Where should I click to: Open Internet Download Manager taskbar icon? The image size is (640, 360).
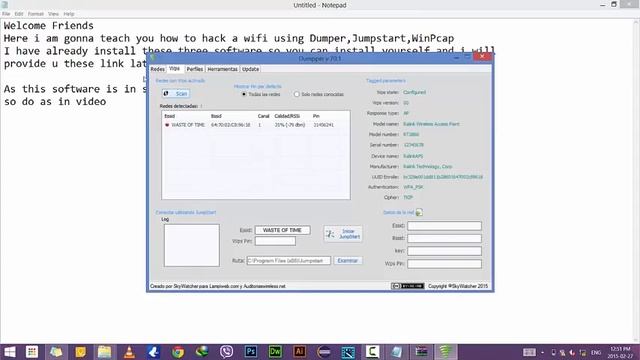tap(202, 352)
